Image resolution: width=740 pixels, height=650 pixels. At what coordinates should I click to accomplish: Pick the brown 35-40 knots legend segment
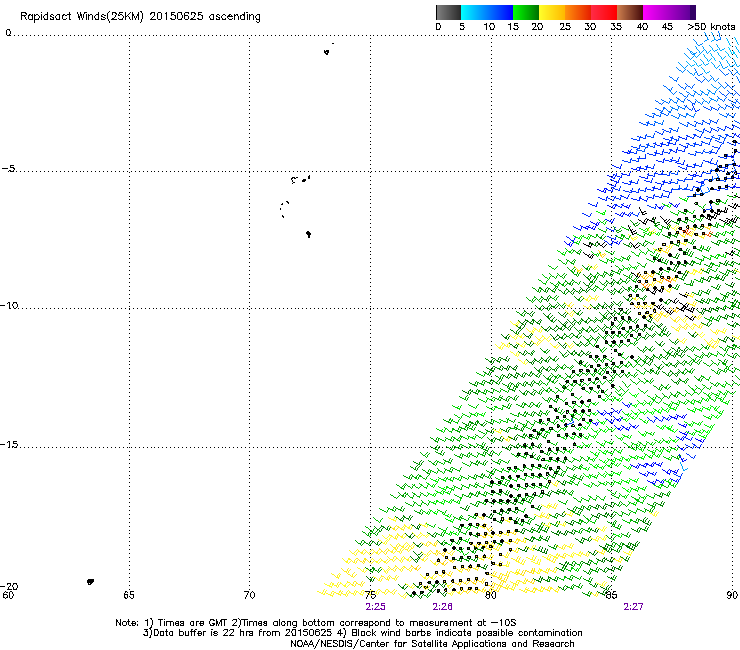coord(630,12)
